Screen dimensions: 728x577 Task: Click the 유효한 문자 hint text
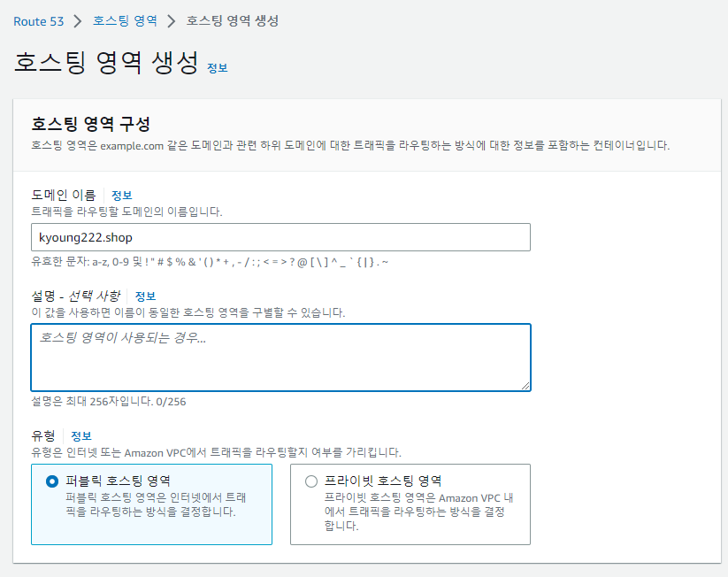(210, 262)
